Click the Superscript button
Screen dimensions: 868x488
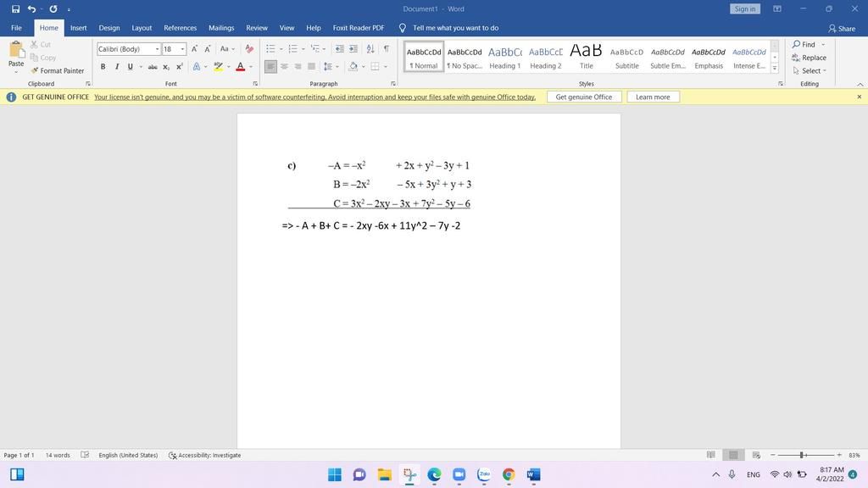[x=180, y=67]
